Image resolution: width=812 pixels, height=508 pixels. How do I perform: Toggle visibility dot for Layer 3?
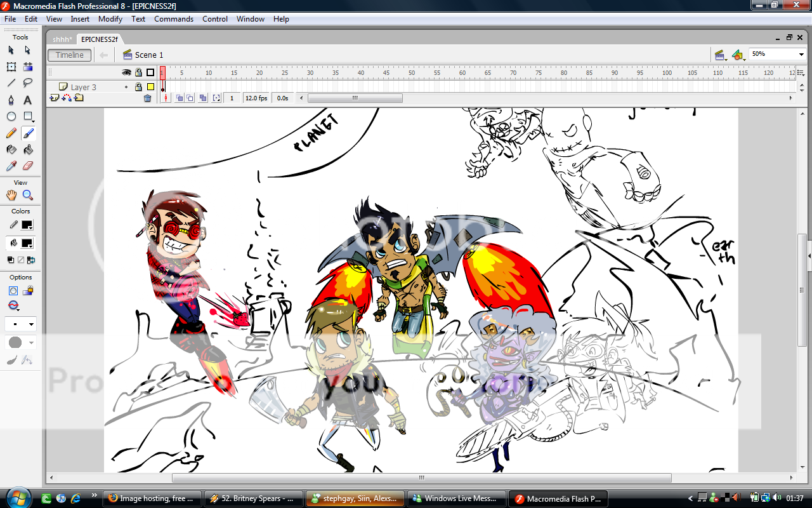[x=126, y=87]
